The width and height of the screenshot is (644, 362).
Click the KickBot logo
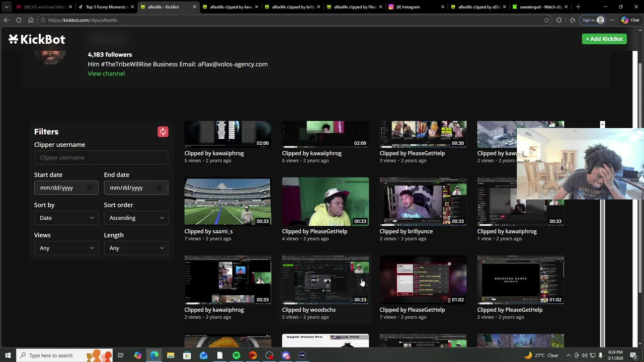click(x=37, y=39)
